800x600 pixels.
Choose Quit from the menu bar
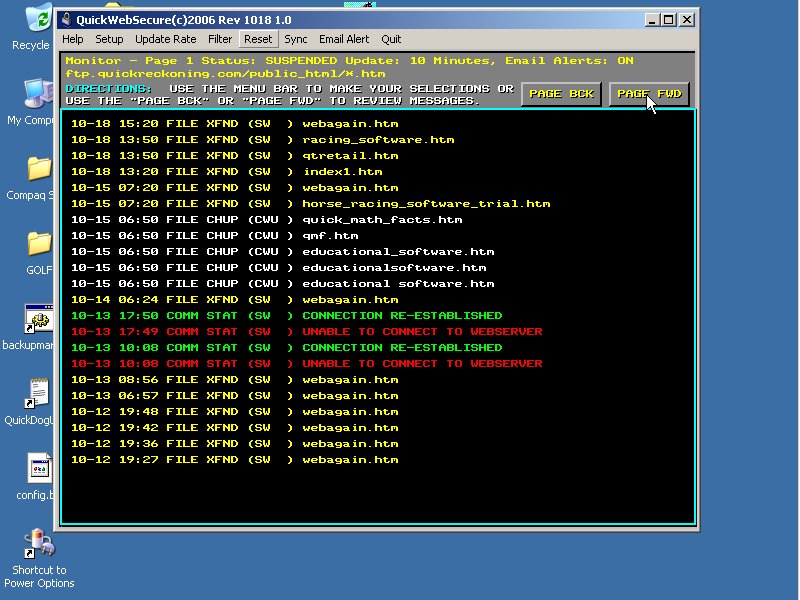click(391, 39)
